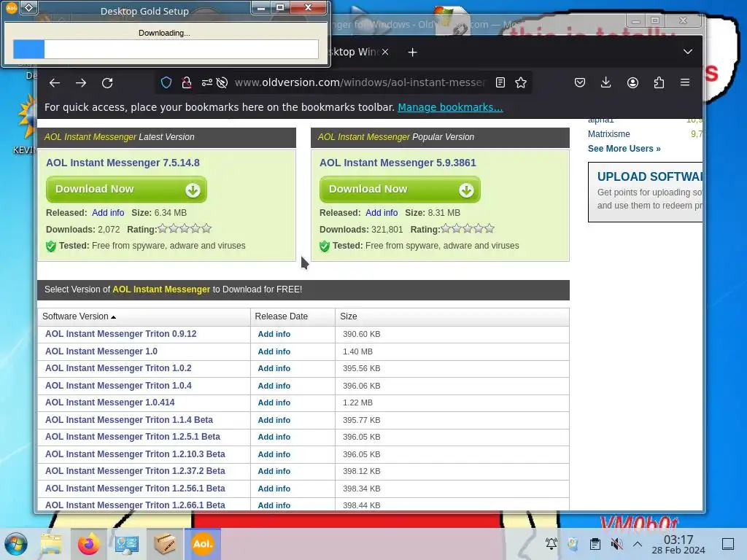Download AOL Instant Messenger 5.9.3861 now
The width and height of the screenshot is (747, 560).
click(x=400, y=189)
